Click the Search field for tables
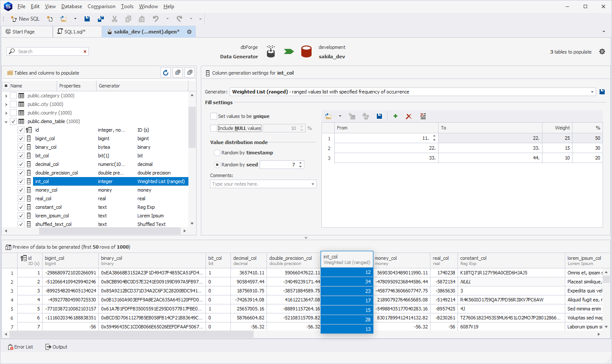This screenshot has height=364, width=612. pos(47,51)
